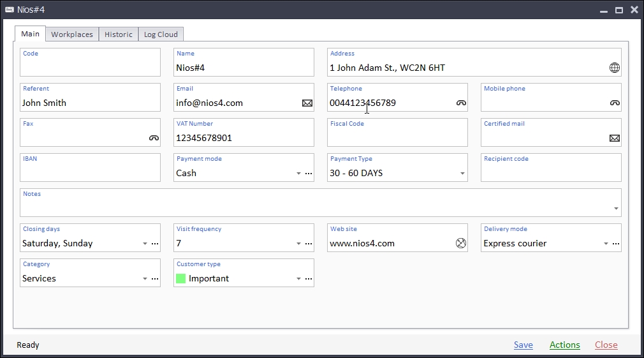Screen dimensions: 644x358
Task: Open the Closing days dropdown arrow
Action: (x=145, y=244)
